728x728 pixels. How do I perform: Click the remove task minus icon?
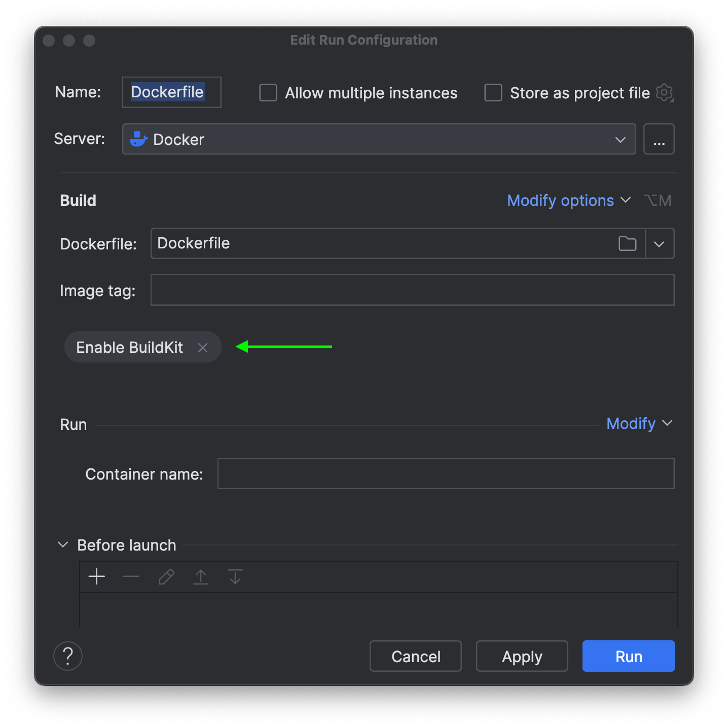(x=131, y=576)
